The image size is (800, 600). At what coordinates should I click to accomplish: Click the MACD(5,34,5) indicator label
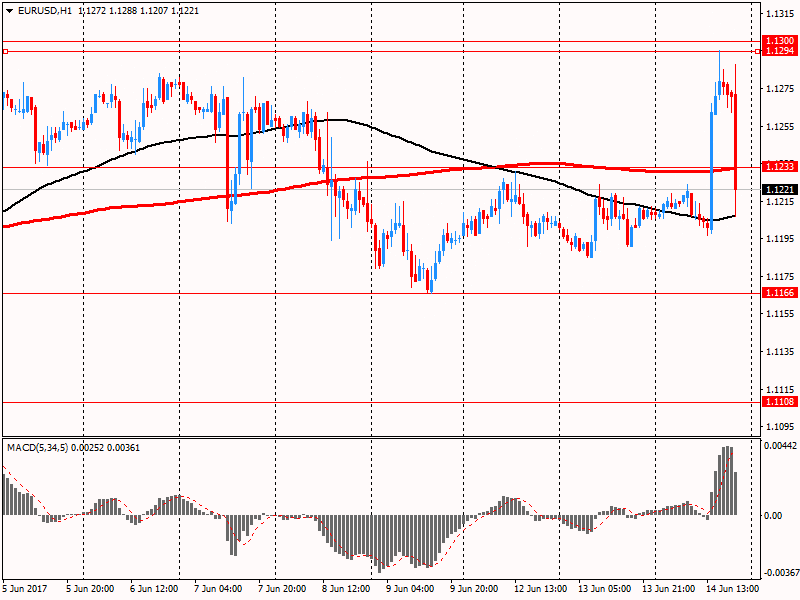click(38, 447)
